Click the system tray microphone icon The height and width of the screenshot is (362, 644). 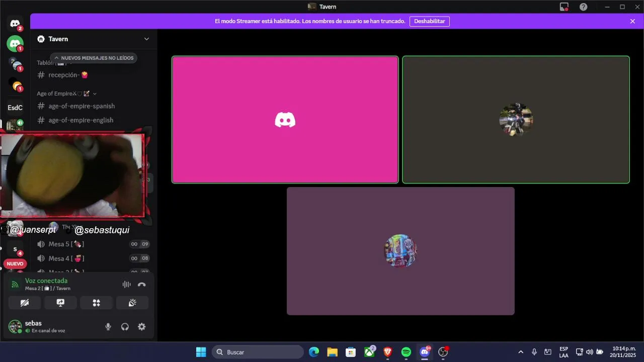point(534,352)
